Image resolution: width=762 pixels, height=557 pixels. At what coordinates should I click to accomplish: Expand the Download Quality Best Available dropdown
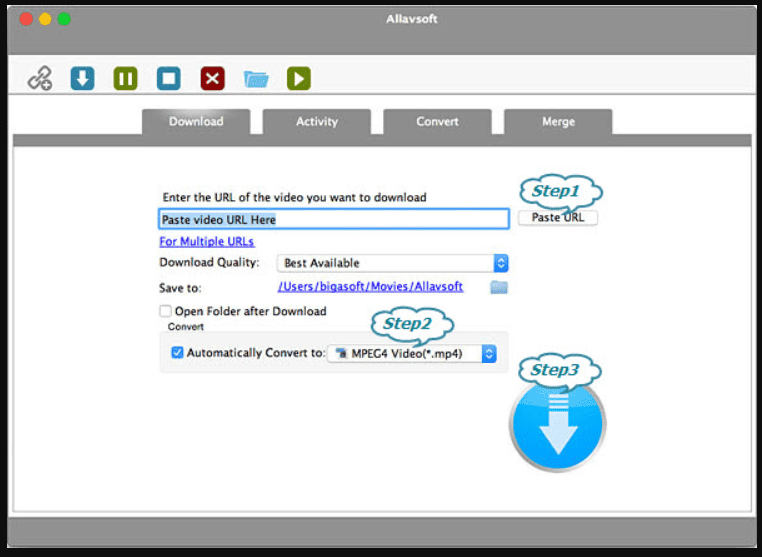click(x=393, y=263)
